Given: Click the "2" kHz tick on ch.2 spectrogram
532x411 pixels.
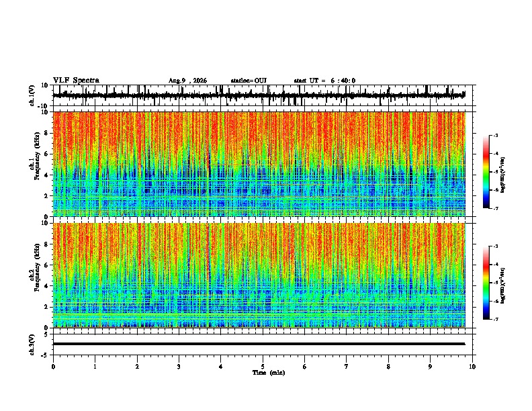Looking at the screenshot, I should (x=47, y=307).
